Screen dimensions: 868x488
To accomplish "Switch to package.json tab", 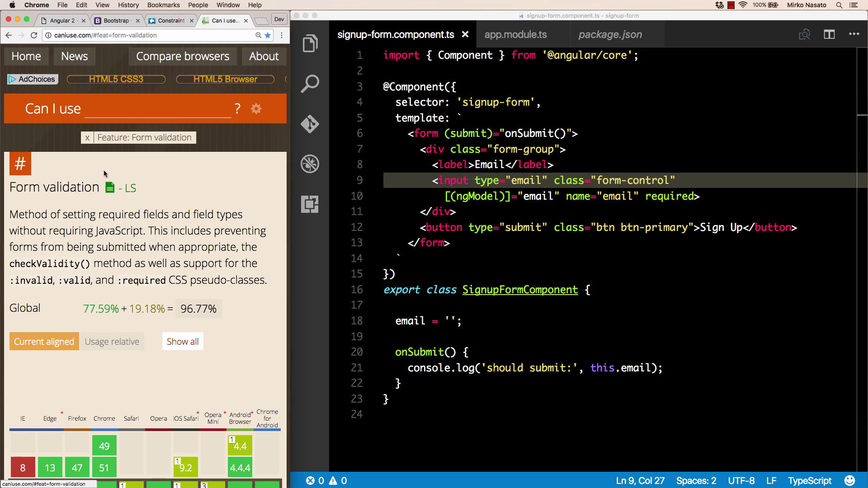I will [x=610, y=34].
